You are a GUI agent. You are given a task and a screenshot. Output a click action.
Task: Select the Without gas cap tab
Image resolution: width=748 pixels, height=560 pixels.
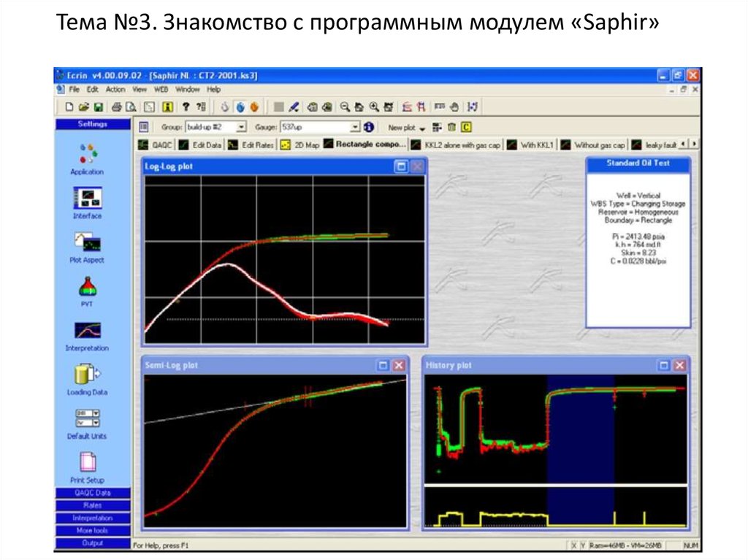(x=593, y=145)
